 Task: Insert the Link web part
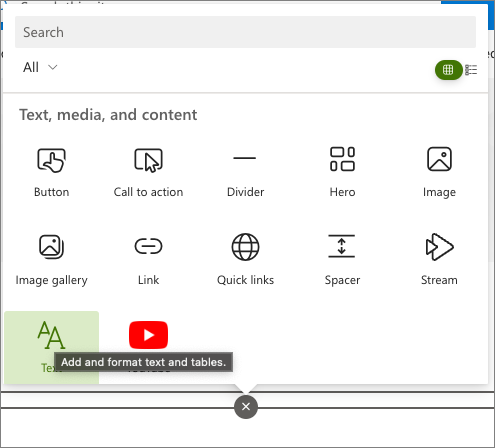pos(148,260)
